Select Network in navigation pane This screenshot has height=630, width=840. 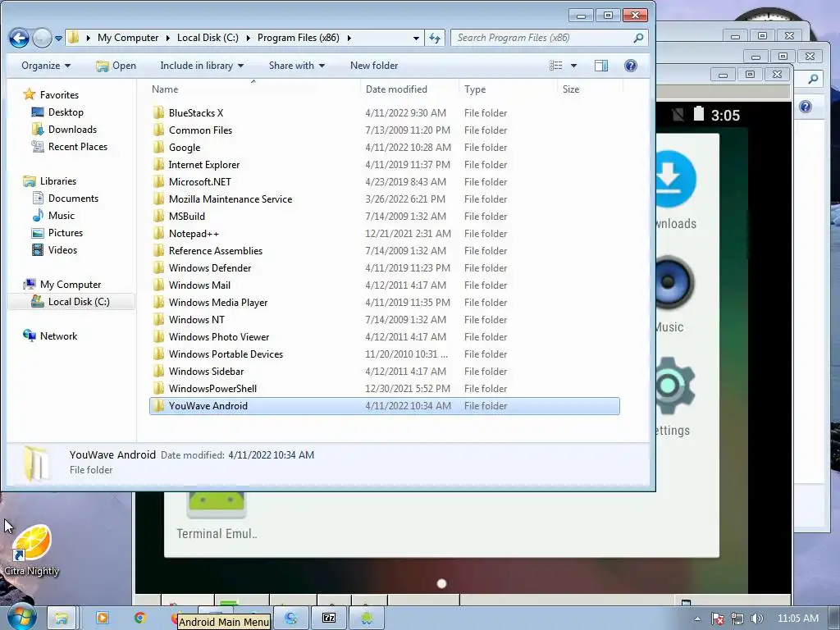[x=58, y=336]
